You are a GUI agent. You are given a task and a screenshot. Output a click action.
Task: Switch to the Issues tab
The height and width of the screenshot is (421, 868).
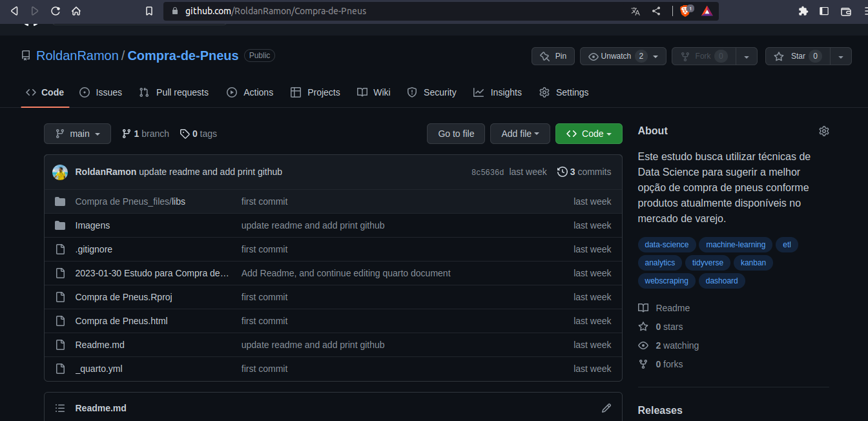pos(101,92)
